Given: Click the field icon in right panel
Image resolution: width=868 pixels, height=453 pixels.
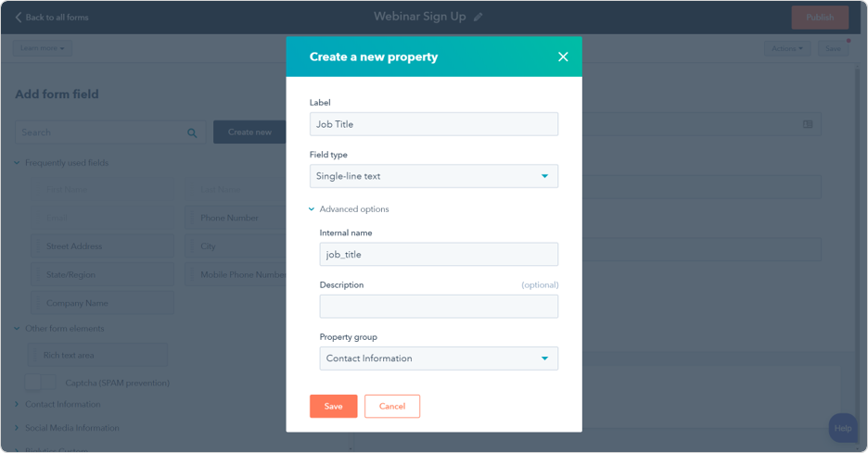Looking at the screenshot, I should pyautogui.click(x=808, y=124).
